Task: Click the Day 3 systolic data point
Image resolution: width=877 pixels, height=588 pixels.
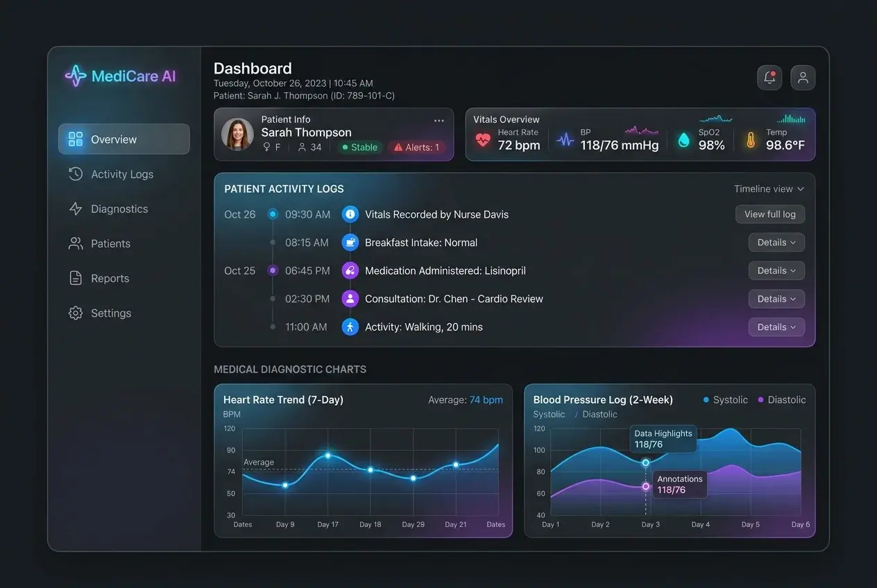Action: coord(646,462)
